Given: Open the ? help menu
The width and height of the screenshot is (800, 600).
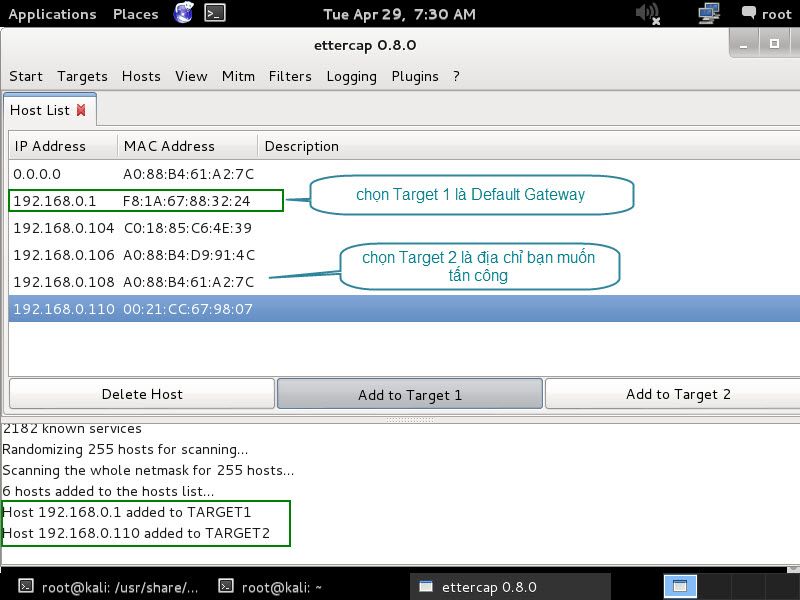Looking at the screenshot, I should (456, 77).
